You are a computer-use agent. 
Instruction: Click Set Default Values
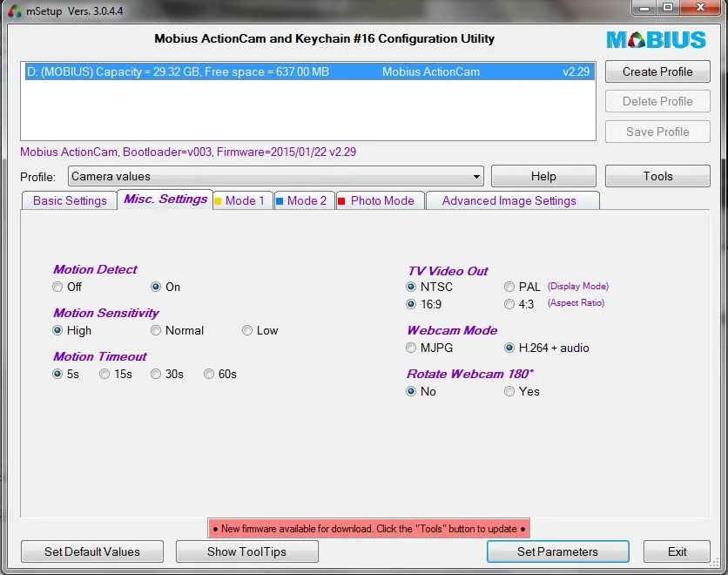click(92, 551)
